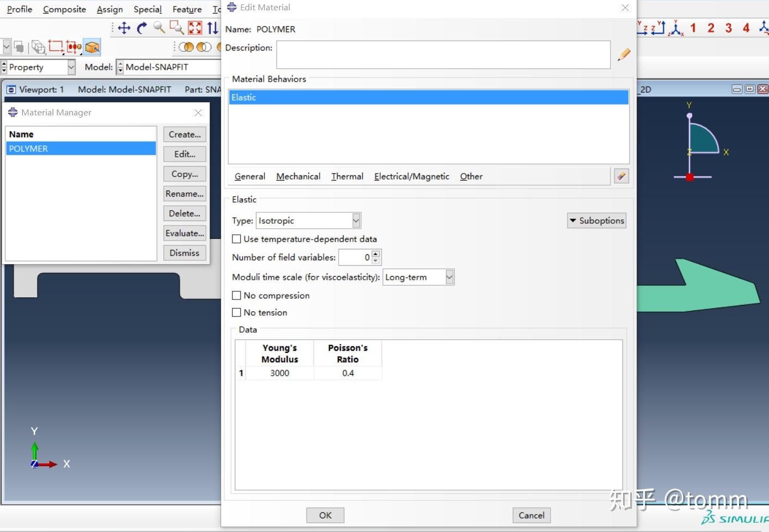Apply custom view 1
The height and width of the screenshot is (532, 769).
pos(693,28)
